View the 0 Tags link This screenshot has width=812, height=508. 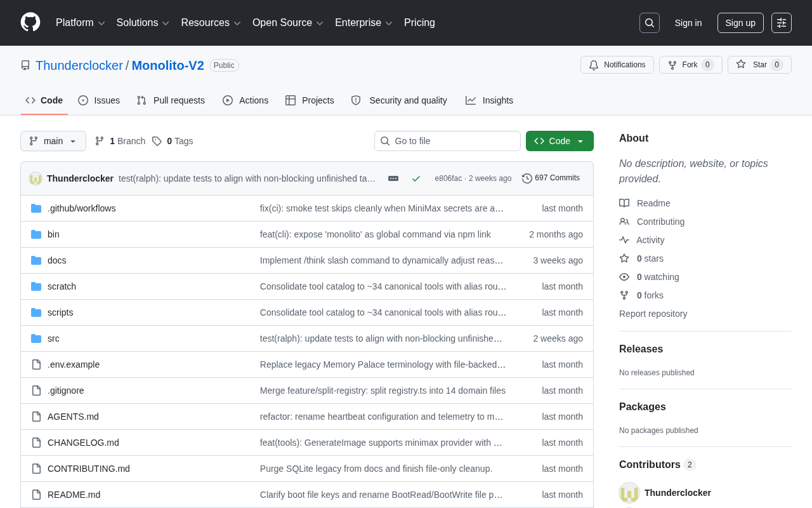[x=173, y=141]
